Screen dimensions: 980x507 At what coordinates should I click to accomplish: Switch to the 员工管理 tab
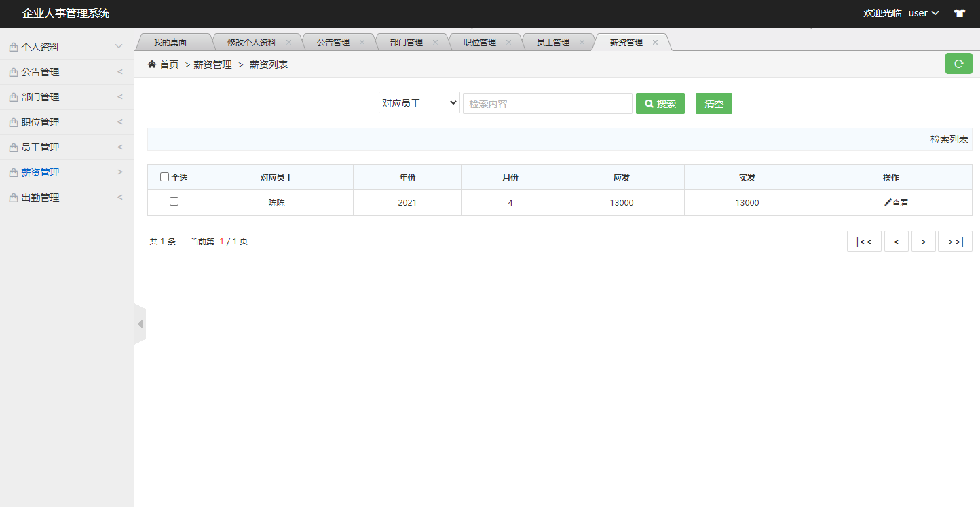tap(552, 41)
